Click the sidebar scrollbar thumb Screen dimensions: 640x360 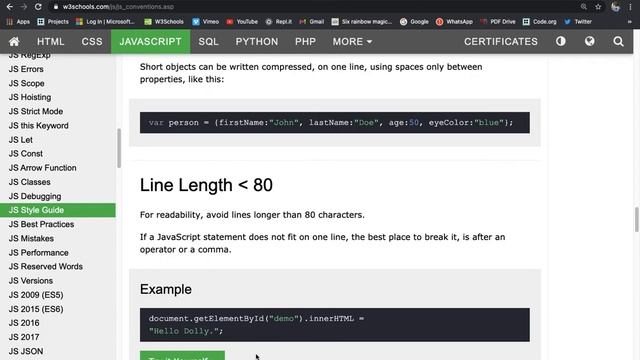(119, 148)
